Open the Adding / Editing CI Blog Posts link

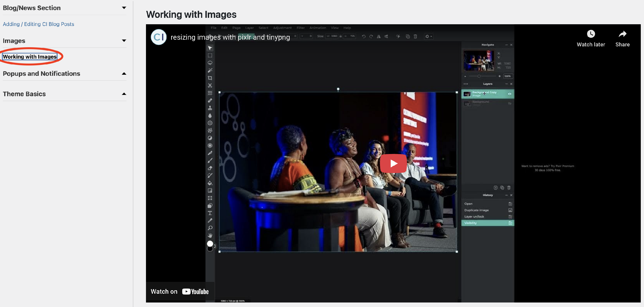[38, 24]
